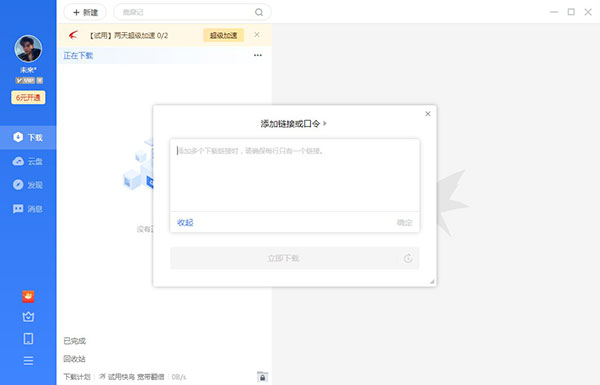Close the 添加链接或口令 dialog
The image size is (600, 385).
click(x=428, y=114)
